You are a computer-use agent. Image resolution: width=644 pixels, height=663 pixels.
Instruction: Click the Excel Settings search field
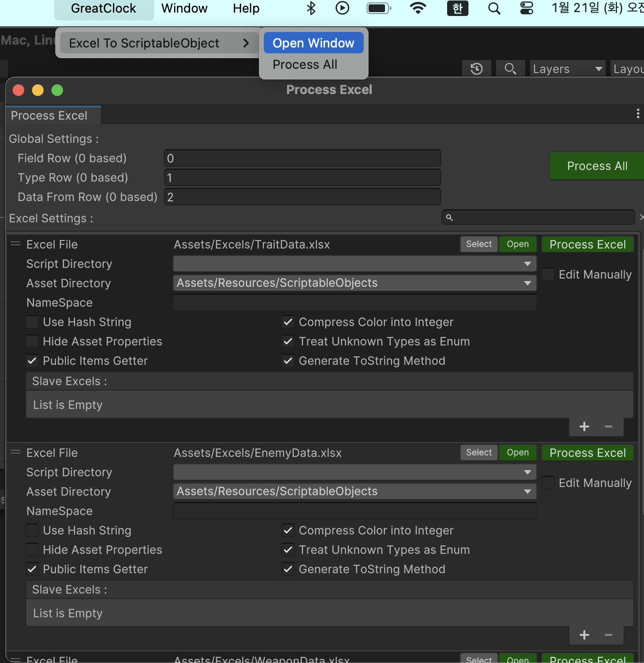click(538, 217)
